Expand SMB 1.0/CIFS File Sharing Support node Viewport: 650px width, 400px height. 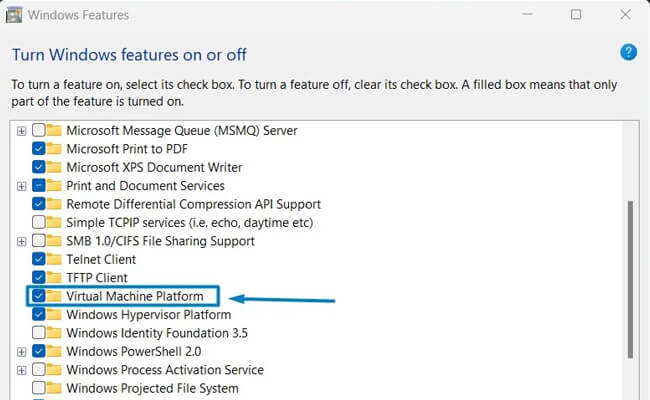coord(21,241)
